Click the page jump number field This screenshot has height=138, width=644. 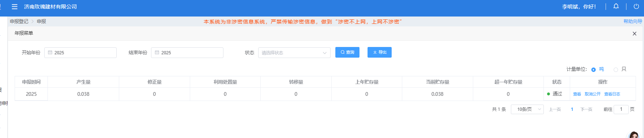(x=621, y=109)
